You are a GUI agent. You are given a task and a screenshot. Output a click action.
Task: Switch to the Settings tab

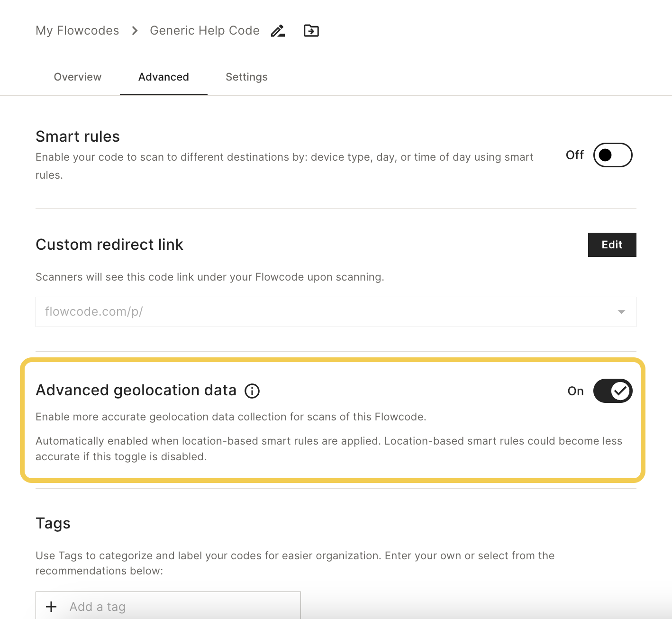(246, 77)
